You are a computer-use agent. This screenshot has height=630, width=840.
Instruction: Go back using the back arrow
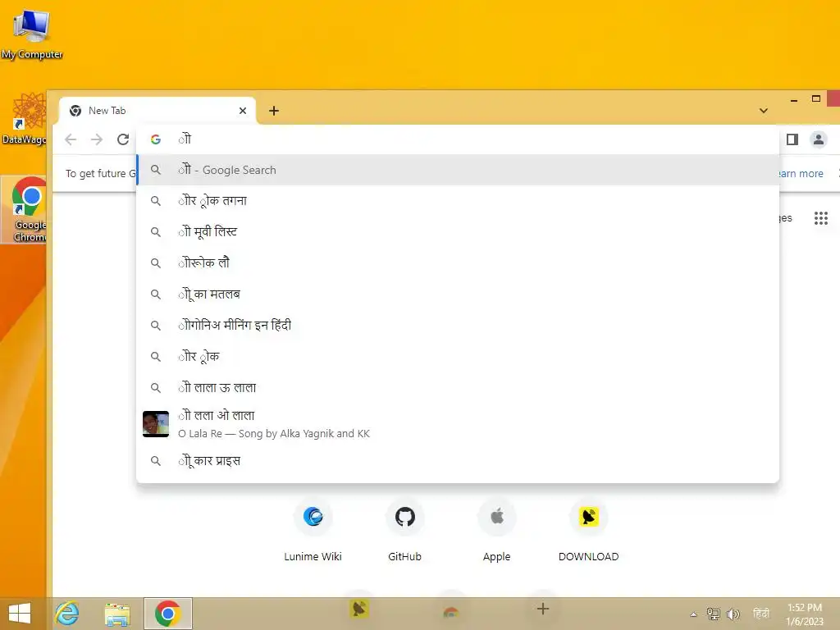point(71,139)
